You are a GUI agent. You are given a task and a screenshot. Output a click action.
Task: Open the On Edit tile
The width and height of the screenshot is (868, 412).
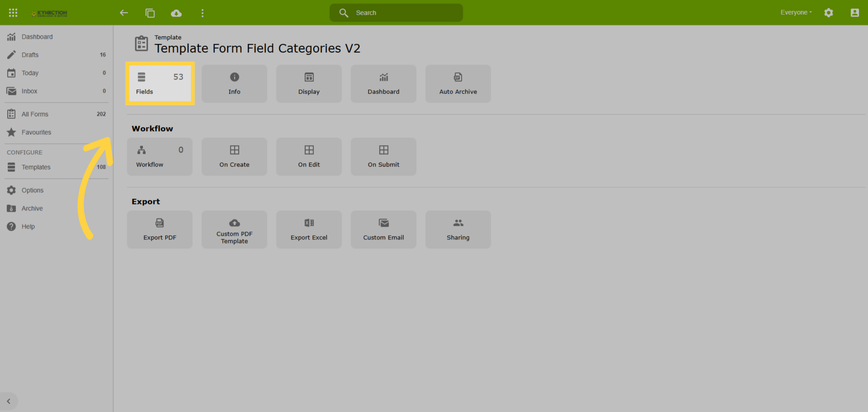(309, 156)
